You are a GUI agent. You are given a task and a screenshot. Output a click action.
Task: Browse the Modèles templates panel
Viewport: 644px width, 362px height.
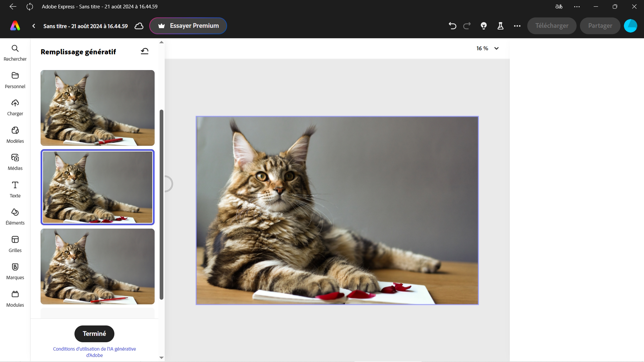(15, 135)
